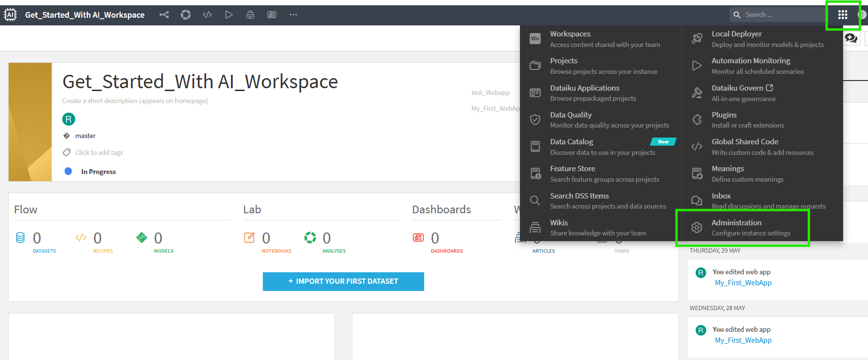Click Import Your First Dataset button
This screenshot has width=868, height=360.
click(343, 281)
